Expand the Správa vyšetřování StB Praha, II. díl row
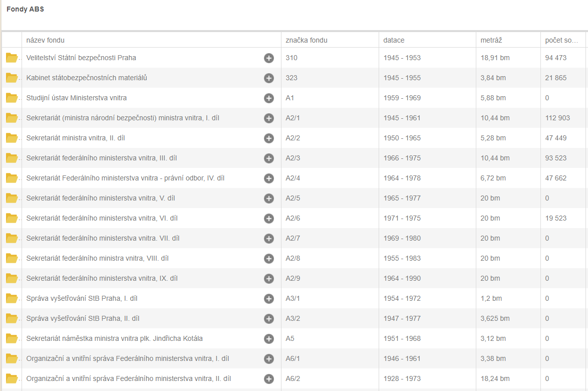The height and width of the screenshot is (391, 588). [x=269, y=318]
